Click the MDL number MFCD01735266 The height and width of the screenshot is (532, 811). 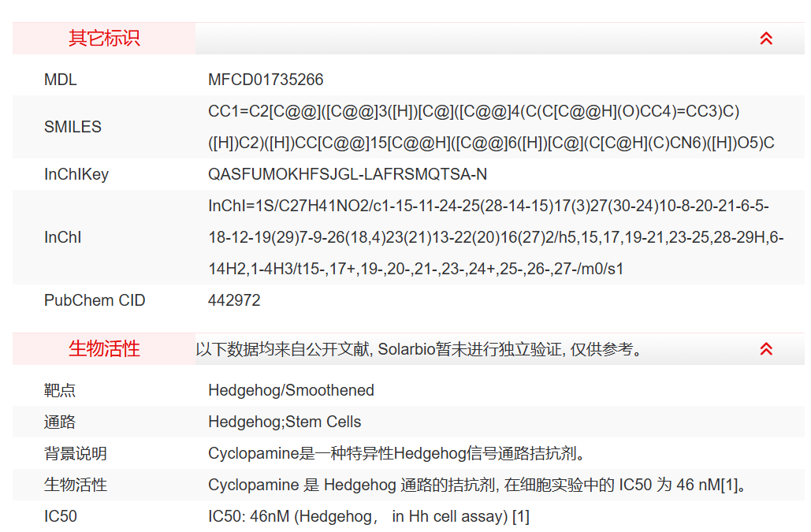266,80
